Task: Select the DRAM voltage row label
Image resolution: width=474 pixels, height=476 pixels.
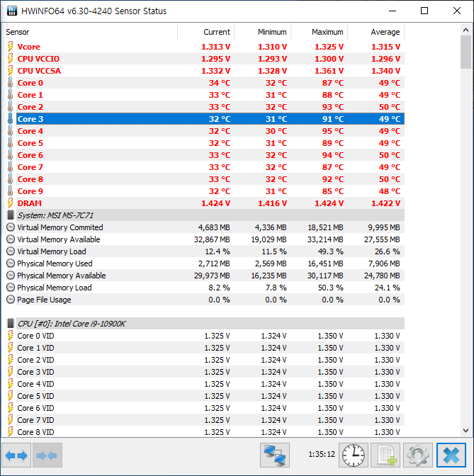Action: click(x=30, y=203)
